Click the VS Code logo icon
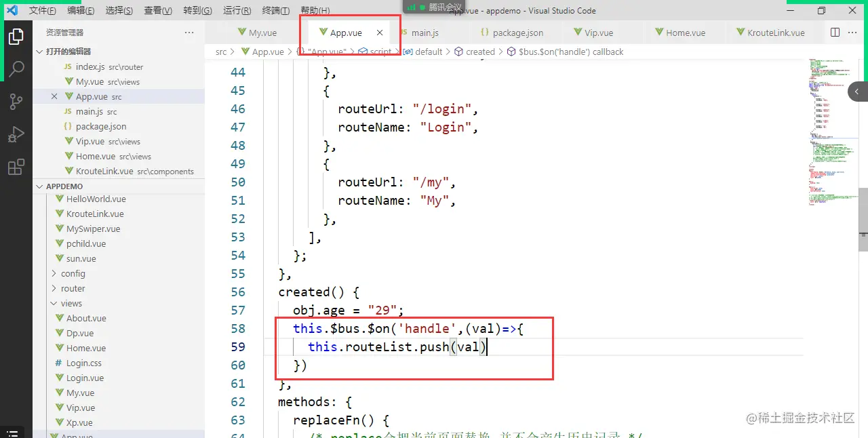 pyautogui.click(x=12, y=10)
